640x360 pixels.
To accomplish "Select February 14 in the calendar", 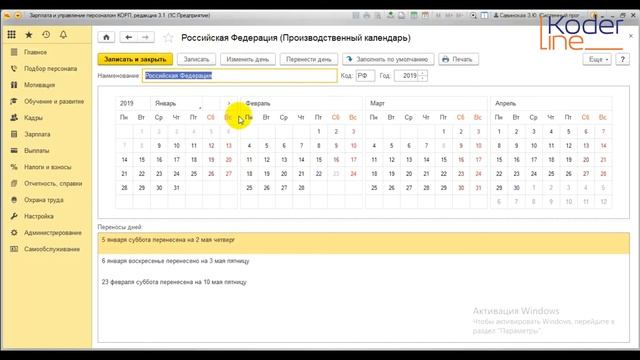I will (301, 160).
